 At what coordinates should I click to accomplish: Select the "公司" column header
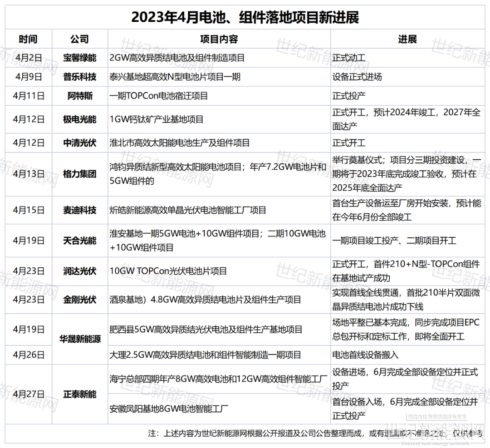(80, 39)
